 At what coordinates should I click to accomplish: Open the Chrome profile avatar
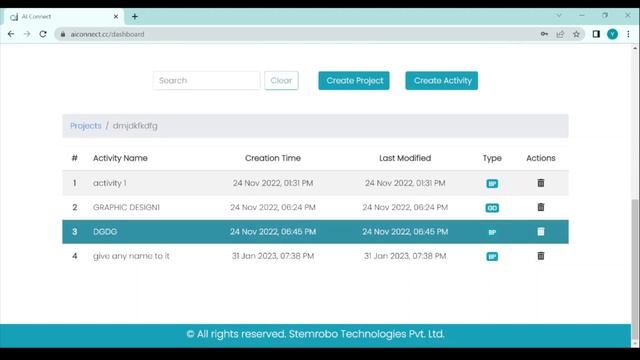tap(612, 34)
